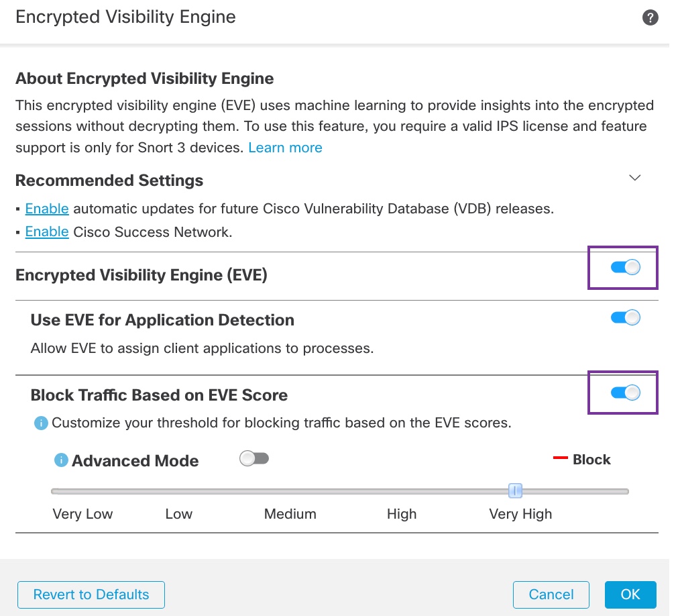Click info icon beside threshold description
Image resolution: width=680 pixels, height=616 pixels.
point(41,423)
